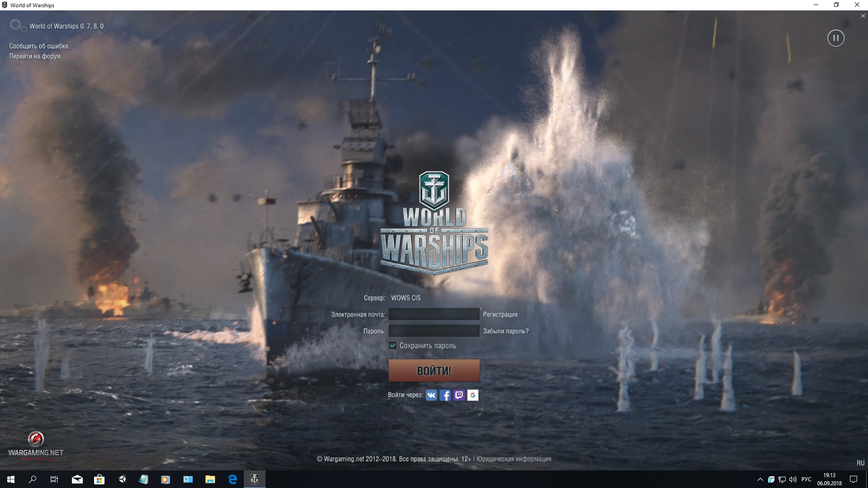Open Юридическая информация link
The height and width of the screenshot is (488, 868).
(514, 459)
